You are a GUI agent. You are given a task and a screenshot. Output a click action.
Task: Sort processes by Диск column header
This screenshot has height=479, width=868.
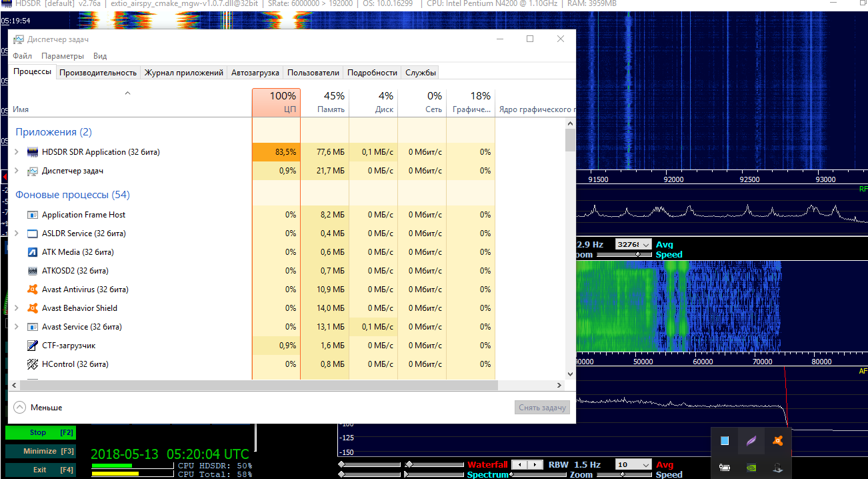(373, 102)
